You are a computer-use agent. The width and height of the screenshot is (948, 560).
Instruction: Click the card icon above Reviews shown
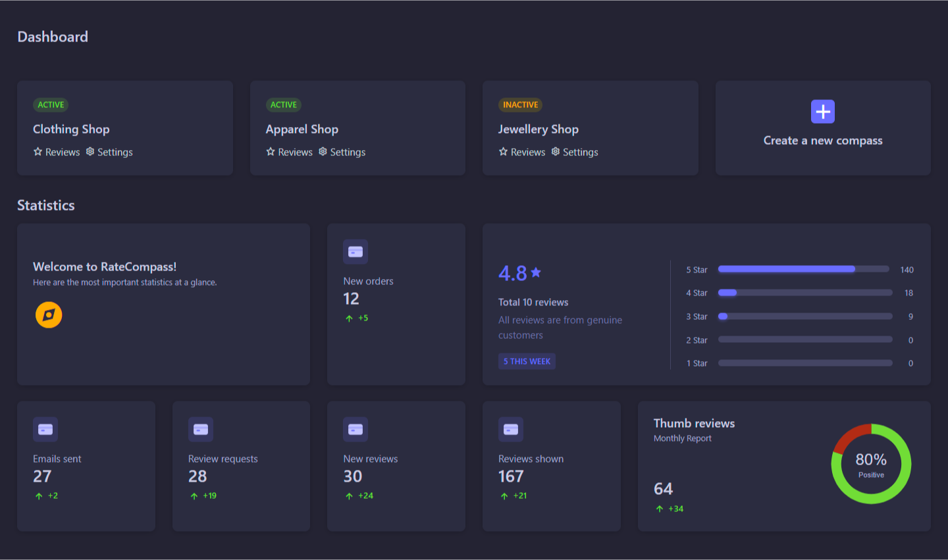tap(510, 429)
